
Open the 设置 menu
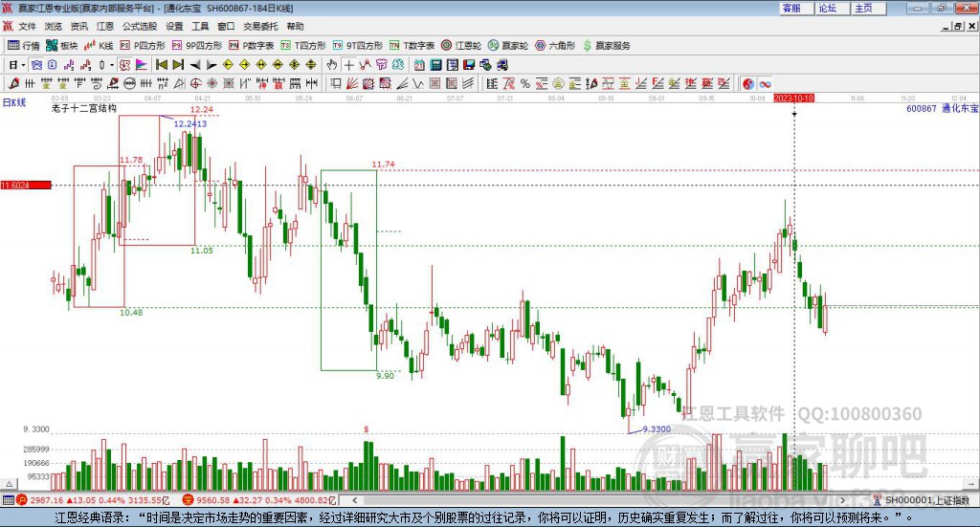pyautogui.click(x=174, y=26)
